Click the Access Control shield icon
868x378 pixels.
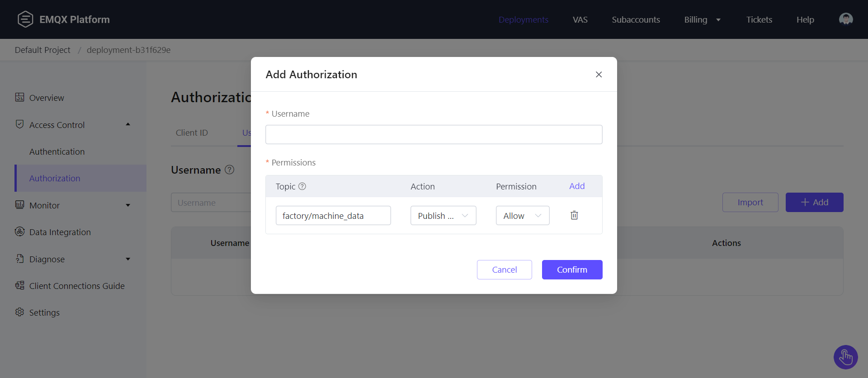tap(19, 124)
